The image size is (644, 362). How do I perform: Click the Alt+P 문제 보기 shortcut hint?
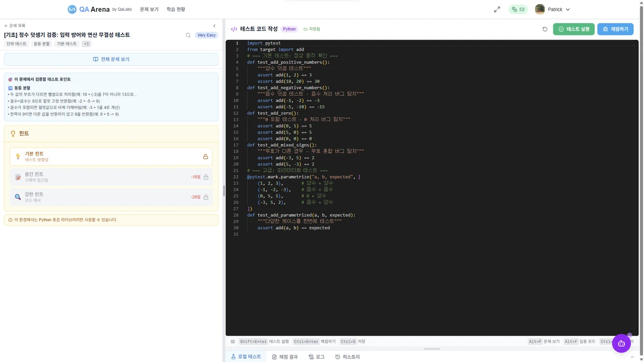pyautogui.click(x=544, y=342)
